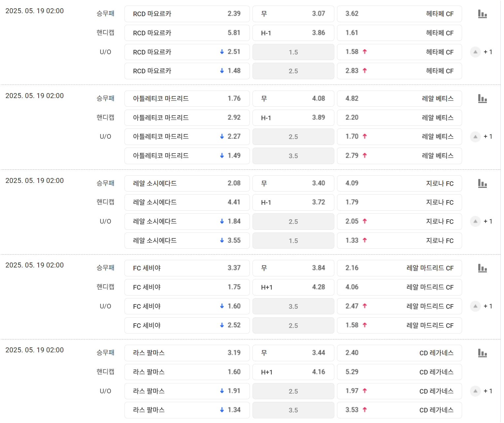Viewport: 504px width, 423px height.
Task: Pick 지로나 FC over odds 2.05
Action: 399,221
